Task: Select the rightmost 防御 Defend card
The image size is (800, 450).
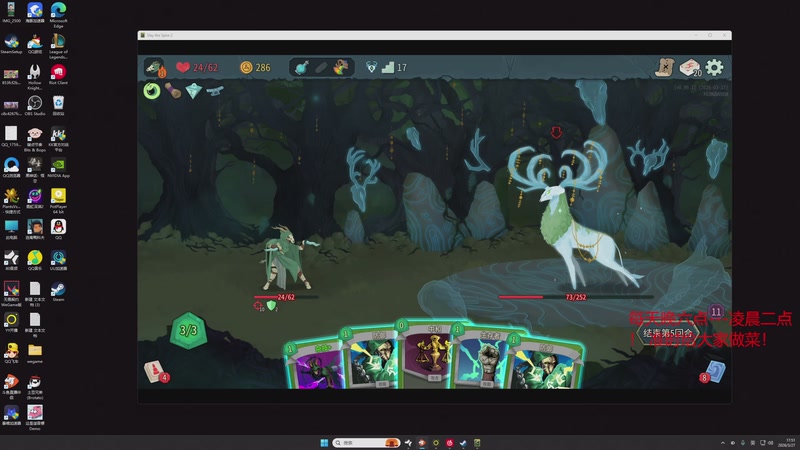Action: 546,363
